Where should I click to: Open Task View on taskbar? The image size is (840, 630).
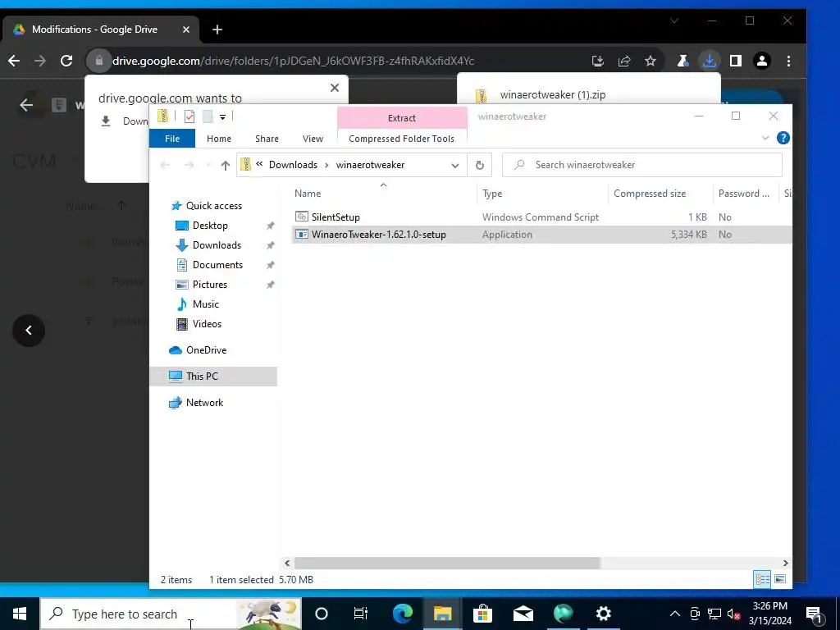click(x=361, y=614)
